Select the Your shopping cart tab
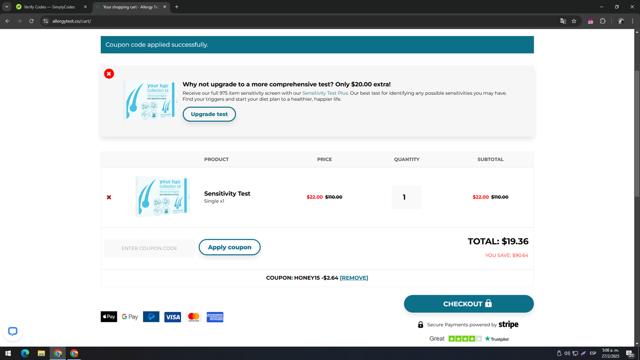 pyautogui.click(x=129, y=7)
